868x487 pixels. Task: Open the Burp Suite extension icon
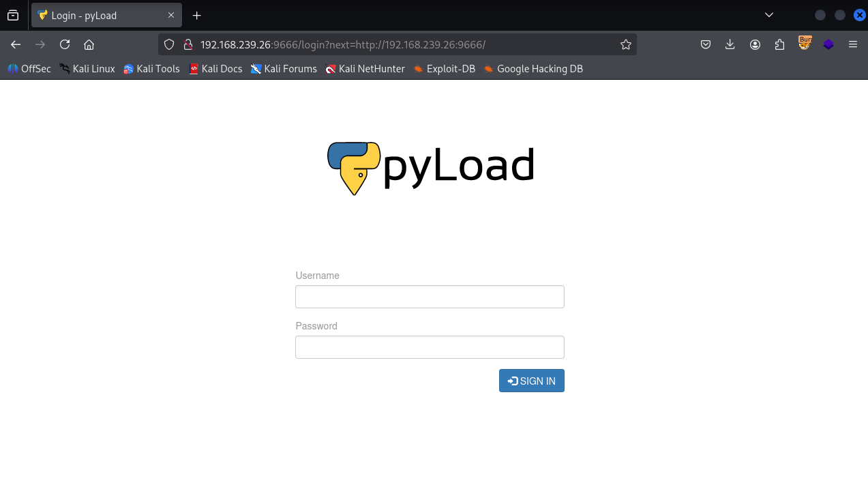pos(805,44)
